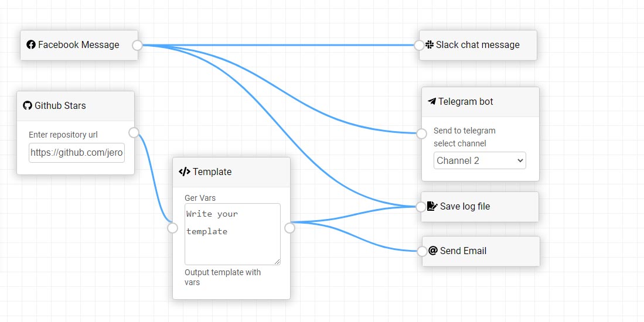Click the 'Ger Vars' label in Template node
644x322 pixels.
point(200,198)
